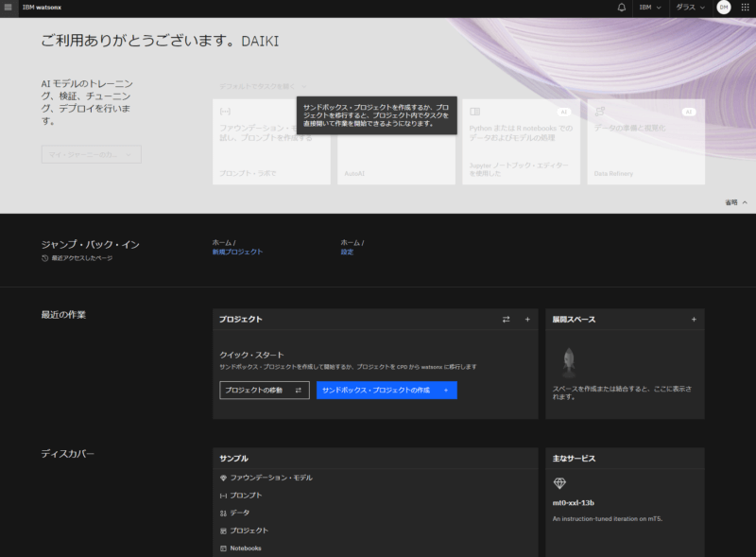Image resolution: width=756 pixels, height=557 pixels.
Task: Click the bracket icon on foundation model card
Action: pos(225,112)
